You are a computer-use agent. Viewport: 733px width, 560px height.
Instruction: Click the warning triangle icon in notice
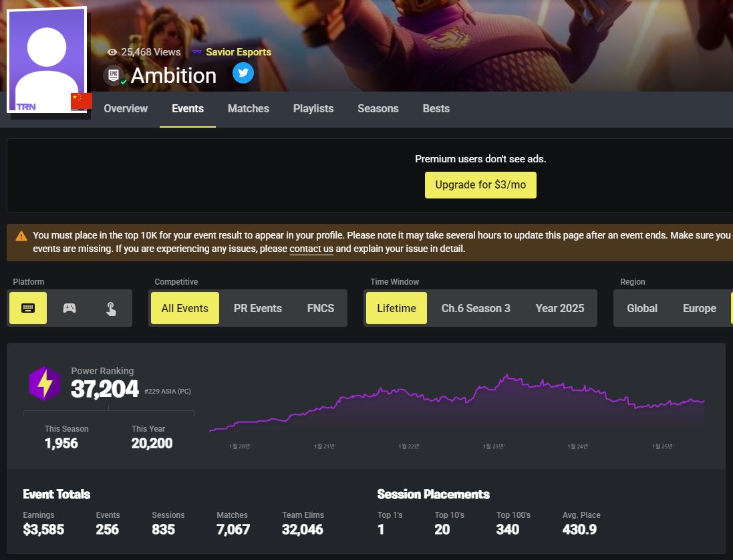point(21,236)
